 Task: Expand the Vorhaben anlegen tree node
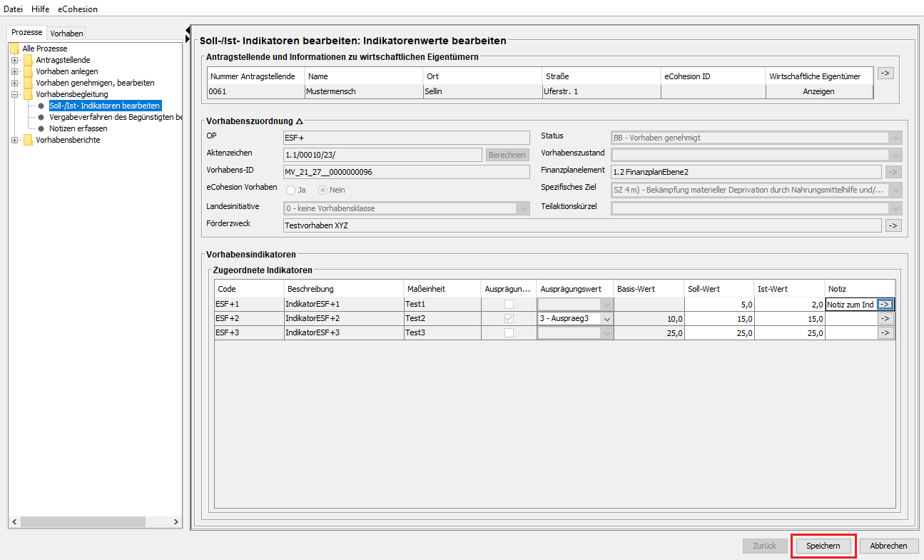[x=14, y=71]
